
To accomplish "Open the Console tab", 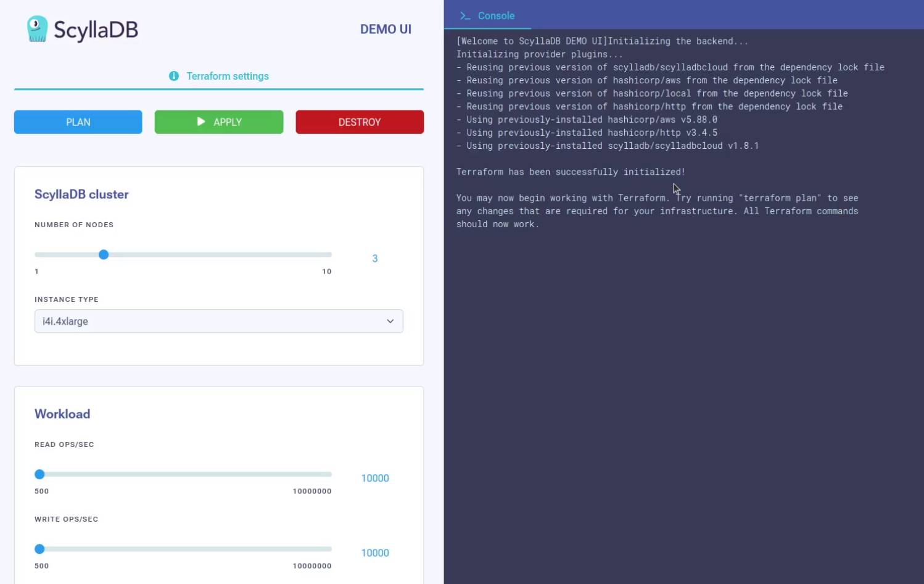I will click(x=487, y=15).
